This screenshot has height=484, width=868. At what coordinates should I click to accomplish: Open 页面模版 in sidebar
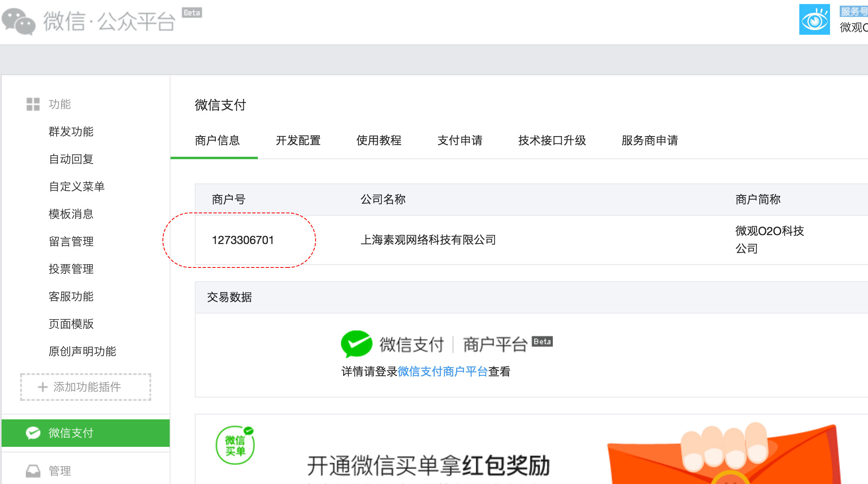click(x=71, y=324)
